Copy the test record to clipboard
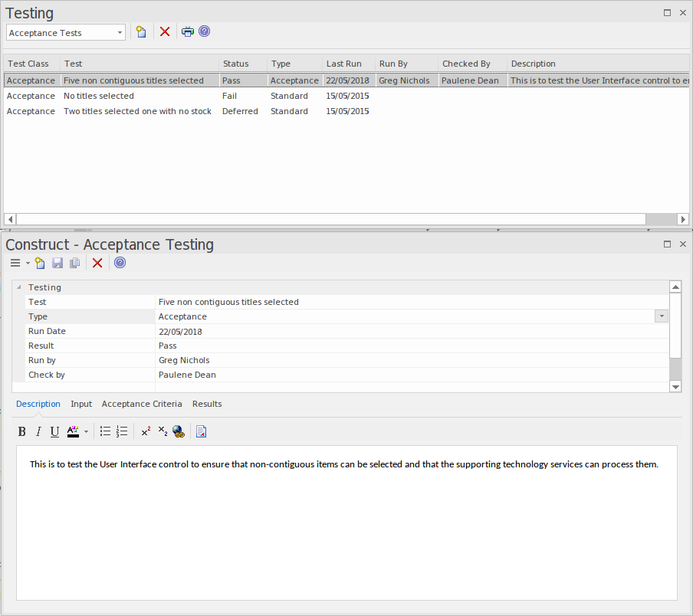 [x=74, y=263]
